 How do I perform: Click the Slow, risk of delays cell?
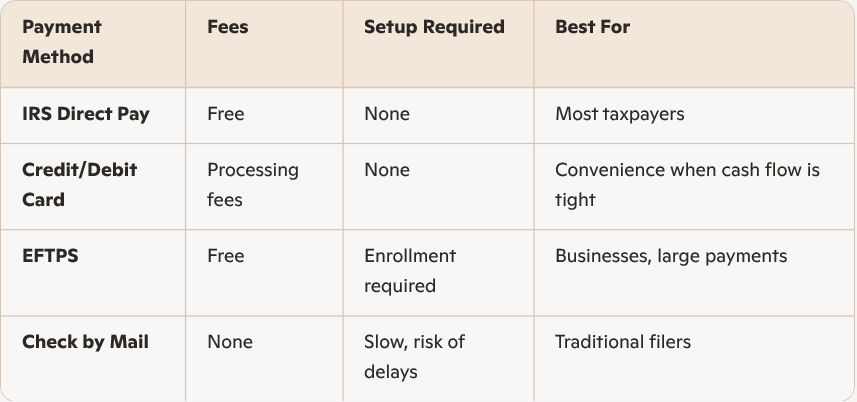coord(415,357)
